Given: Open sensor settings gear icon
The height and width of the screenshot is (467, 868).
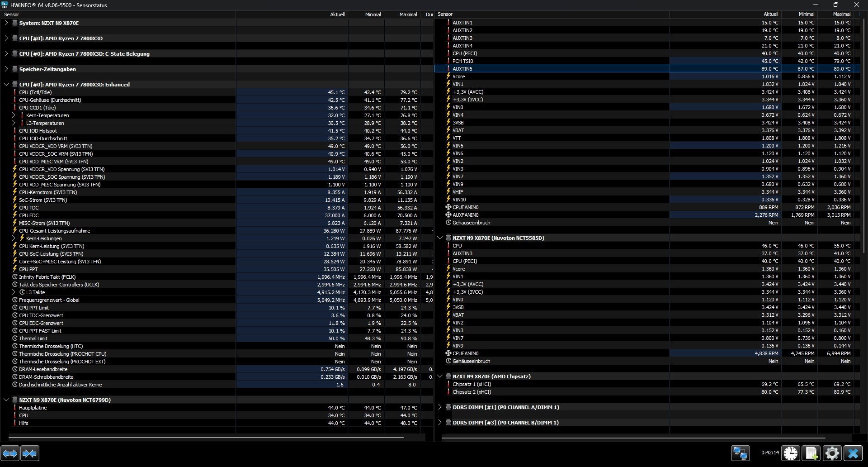Looking at the screenshot, I should 832,453.
